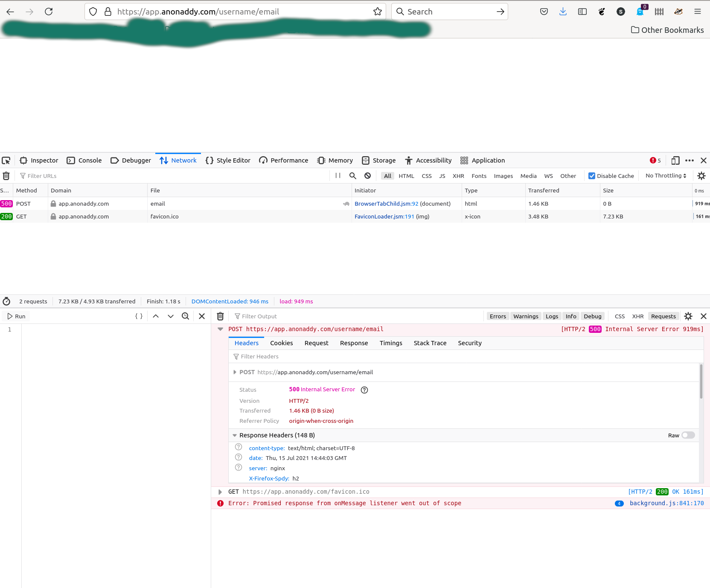Select the request blocking icon
This screenshot has height=588, width=710.
coord(367,175)
